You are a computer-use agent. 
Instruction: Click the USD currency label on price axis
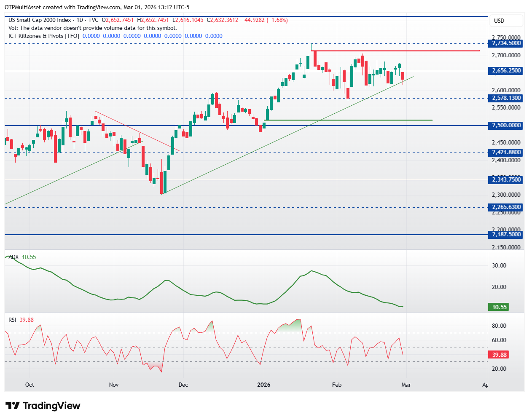pos(499,21)
